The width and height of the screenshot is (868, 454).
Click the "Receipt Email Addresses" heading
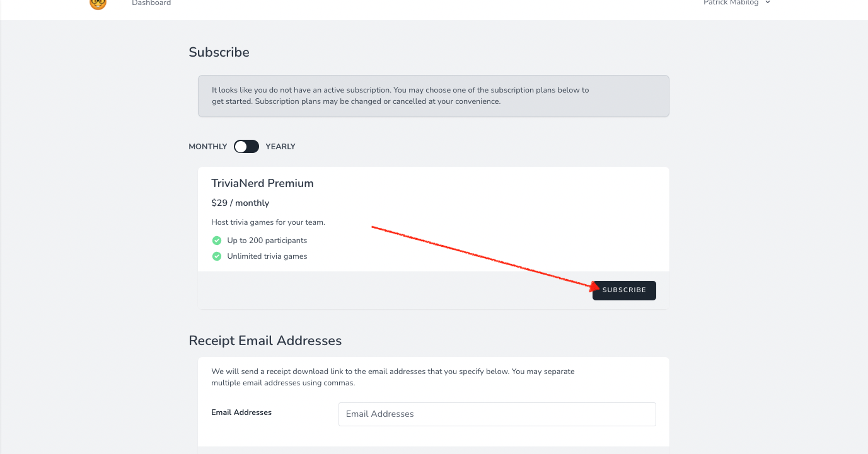click(x=265, y=340)
